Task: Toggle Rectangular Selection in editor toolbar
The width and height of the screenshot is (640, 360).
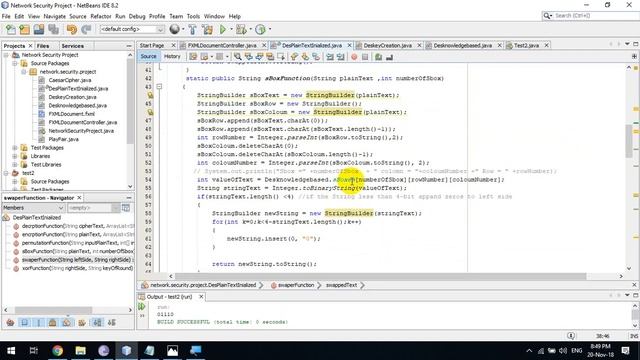Action: click(x=281, y=57)
